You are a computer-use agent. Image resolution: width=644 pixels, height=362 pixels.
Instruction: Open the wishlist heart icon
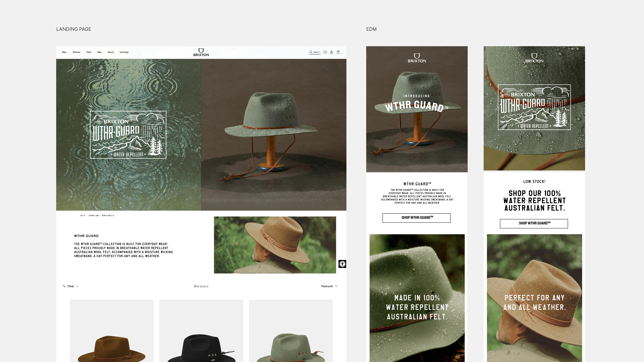click(325, 52)
